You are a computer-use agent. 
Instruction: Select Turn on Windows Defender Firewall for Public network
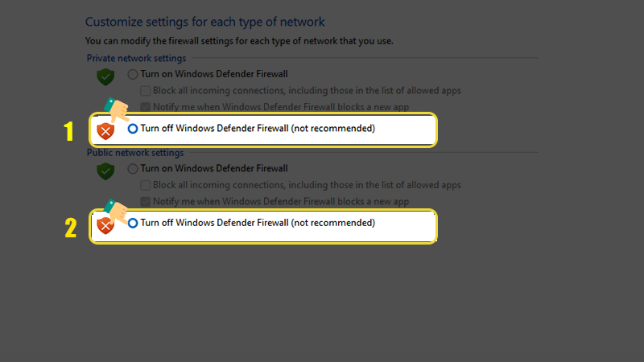tap(133, 169)
